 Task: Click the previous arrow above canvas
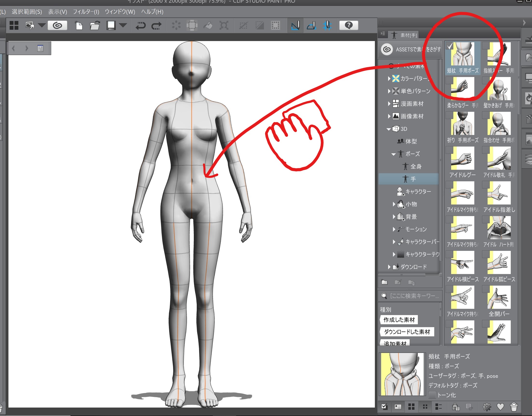(14, 48)
